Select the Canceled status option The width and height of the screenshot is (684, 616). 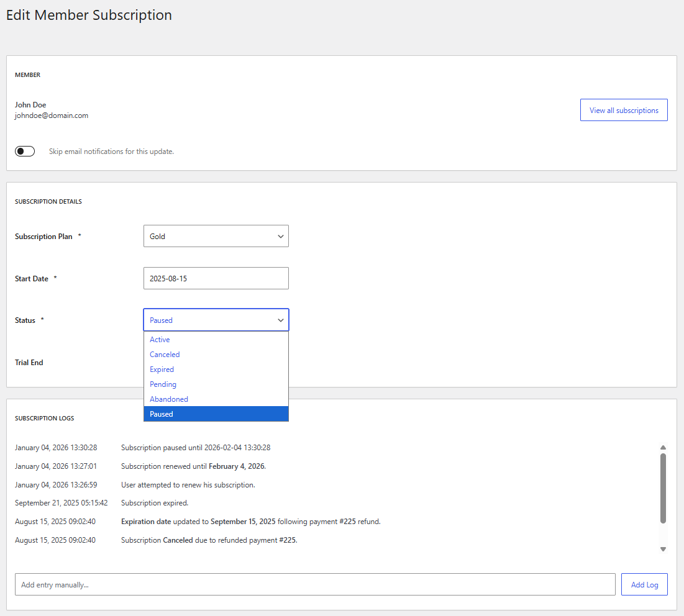(x=164, y=354)
